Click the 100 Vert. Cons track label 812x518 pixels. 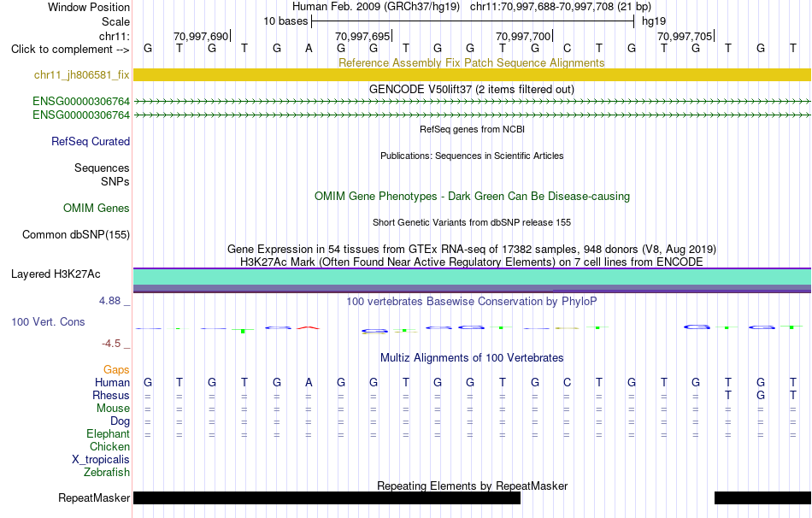[x=48, y=321]
